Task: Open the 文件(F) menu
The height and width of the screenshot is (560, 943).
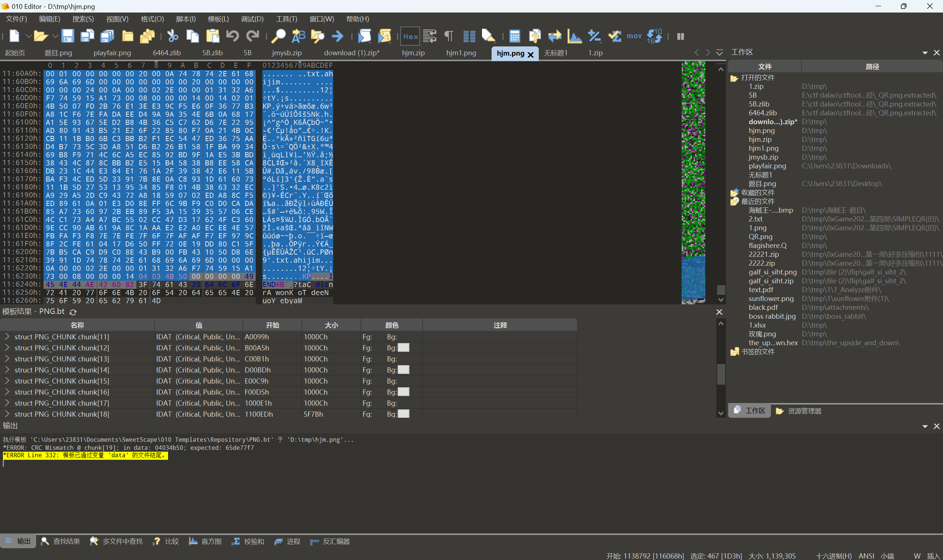Action: point(16,19)
